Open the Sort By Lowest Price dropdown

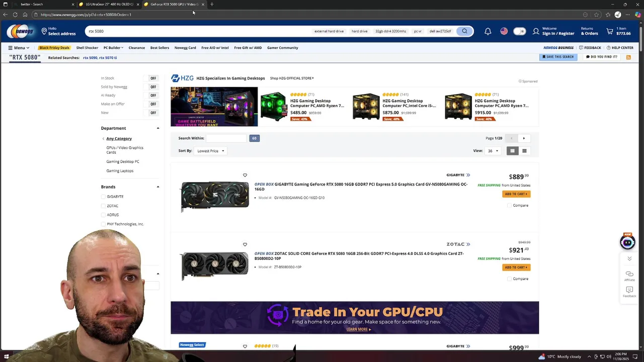point(210,151)
